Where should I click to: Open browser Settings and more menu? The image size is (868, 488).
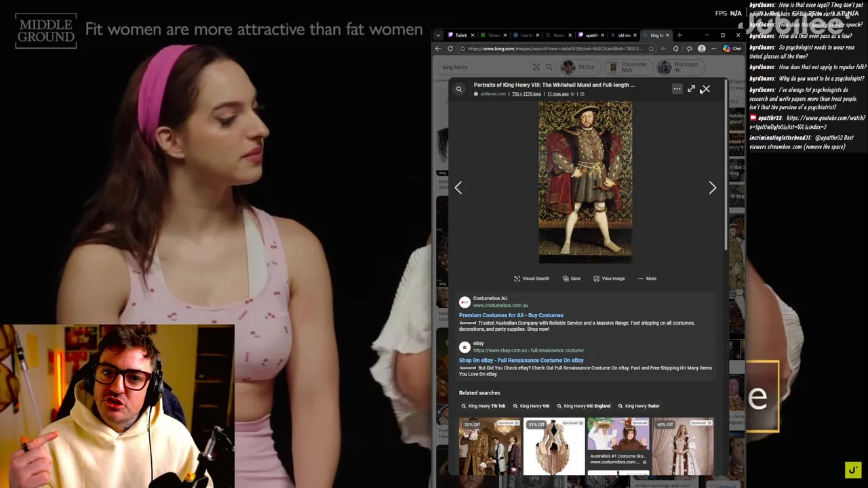713,49
